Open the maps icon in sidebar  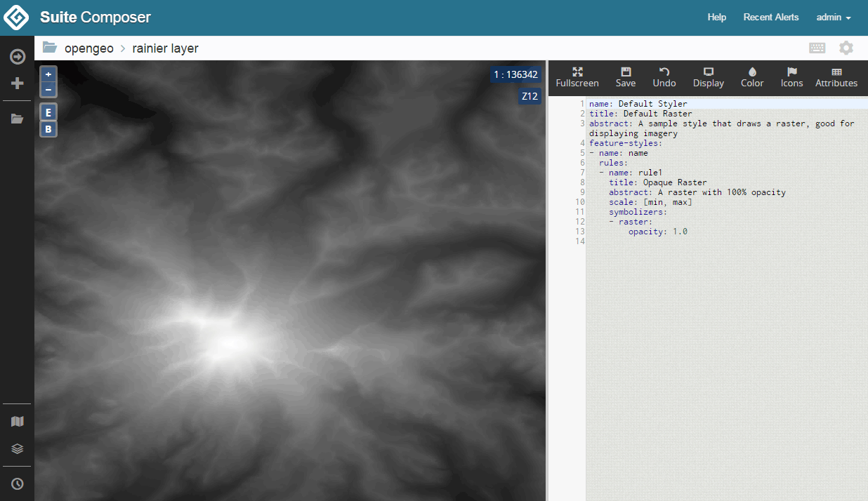[x=18, y=422]
